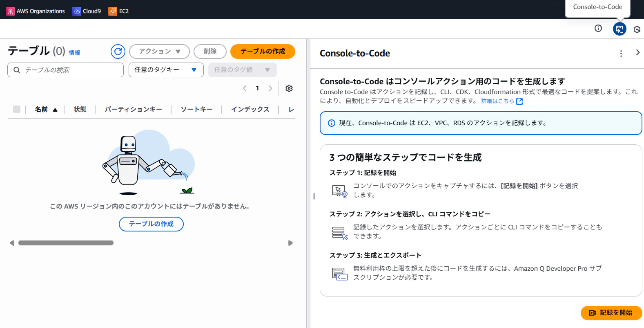Click the robot empty-state illustration
644x328 pixels.
[149, 162]
